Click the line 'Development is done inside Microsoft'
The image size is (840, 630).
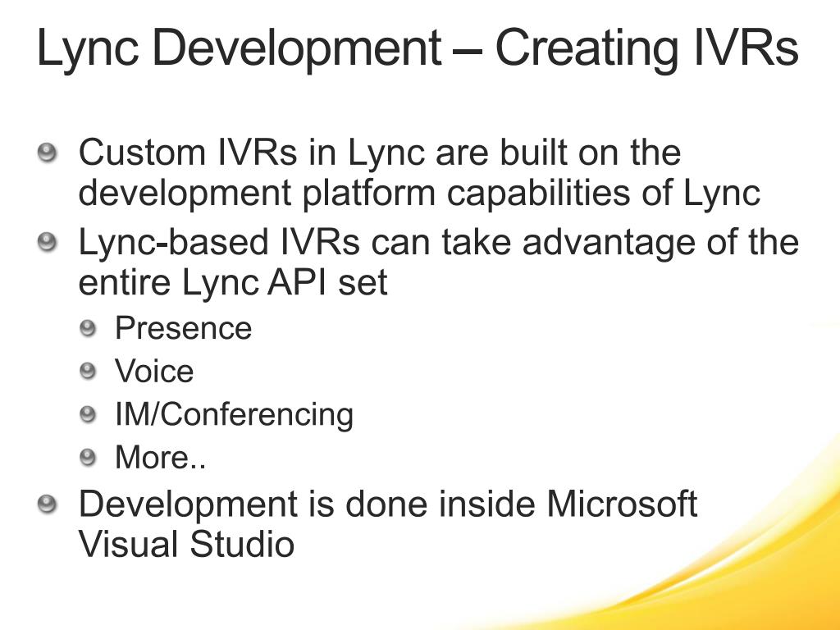pyautogui.click(x=388, y=504)
